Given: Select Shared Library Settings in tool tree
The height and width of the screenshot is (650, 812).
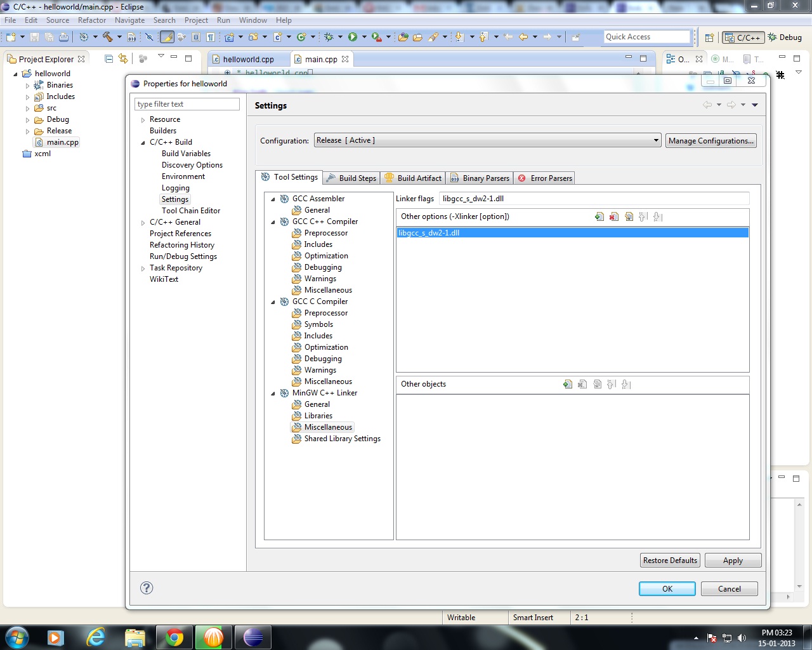Looking at the screenshot, I should pyautogui.click(x=342, y=439).
